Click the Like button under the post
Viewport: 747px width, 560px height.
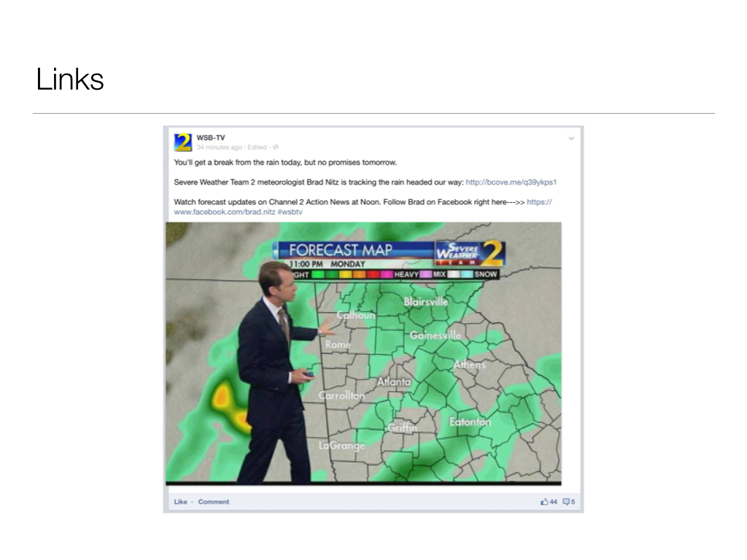click(x=181, y=502)
